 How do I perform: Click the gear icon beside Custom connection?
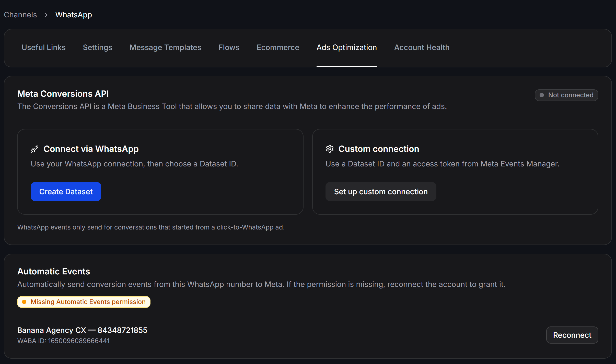click(330, 149)
